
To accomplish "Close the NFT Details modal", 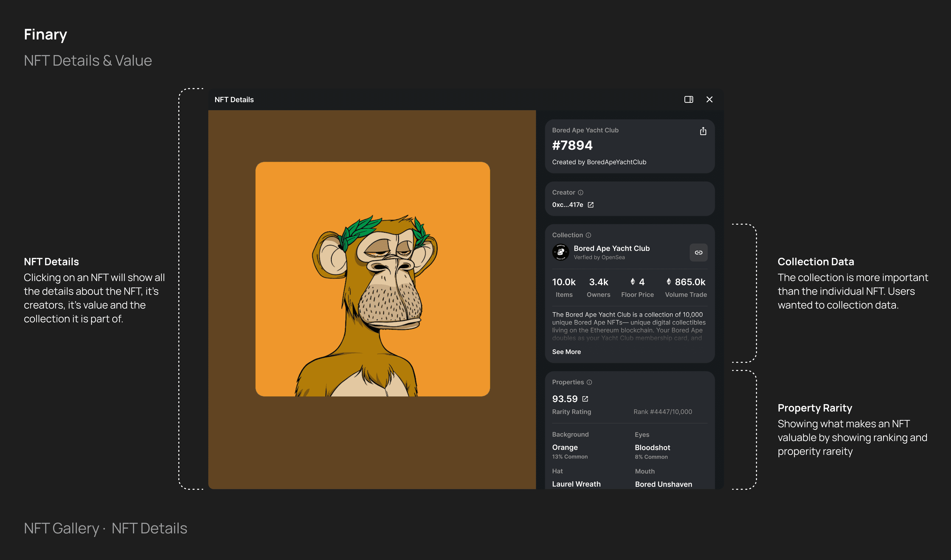I will click(709, 100).
